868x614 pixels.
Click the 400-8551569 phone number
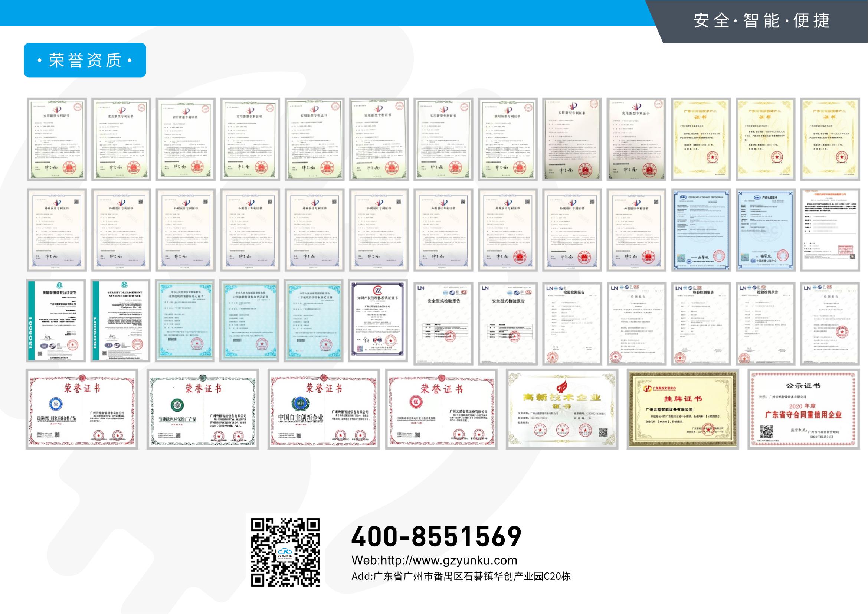[436, 536]
